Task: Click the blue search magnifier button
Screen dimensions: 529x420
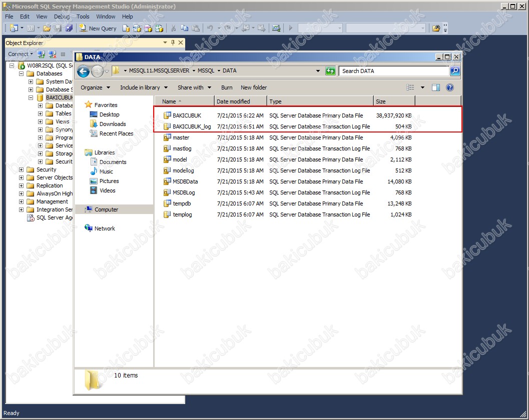Action: [x=455, y=71]
